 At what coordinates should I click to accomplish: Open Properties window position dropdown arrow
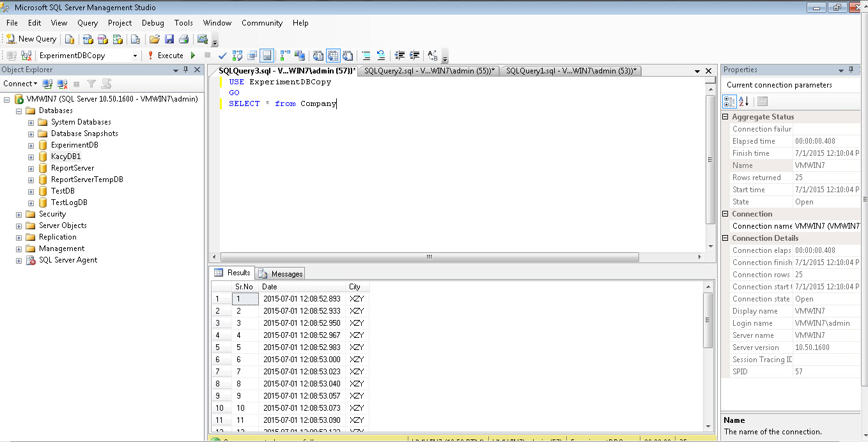coord(841,70)
